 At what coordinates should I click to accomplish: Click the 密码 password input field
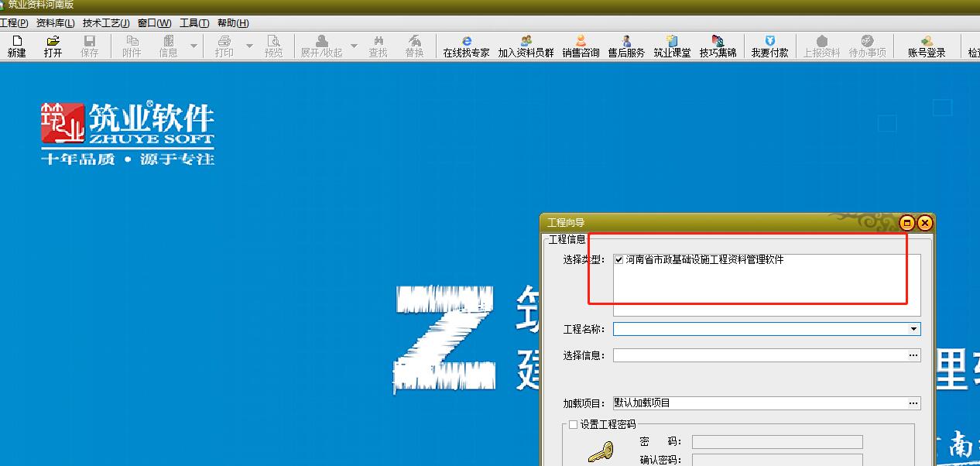(x=776, y=442)
